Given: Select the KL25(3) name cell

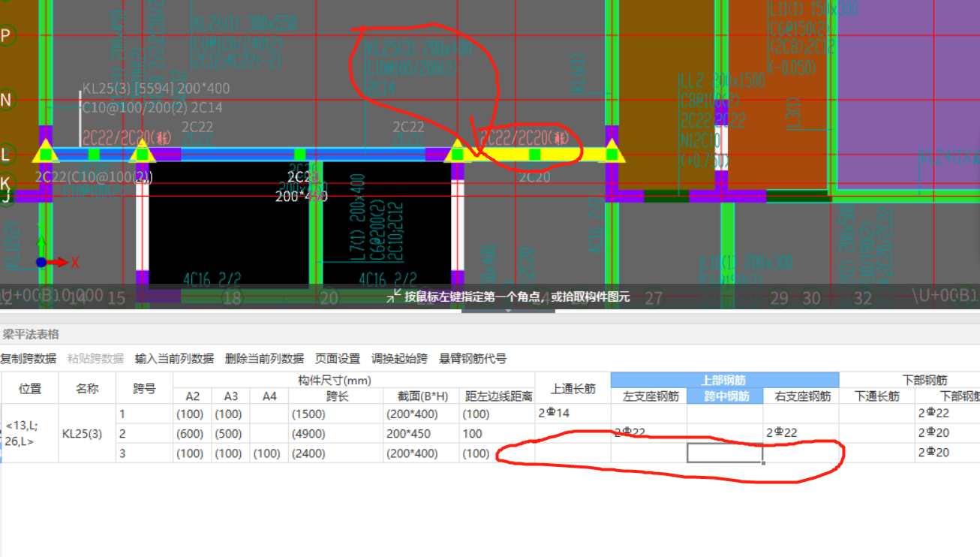Looking at the screenshot, I should (x=87, y=433).
